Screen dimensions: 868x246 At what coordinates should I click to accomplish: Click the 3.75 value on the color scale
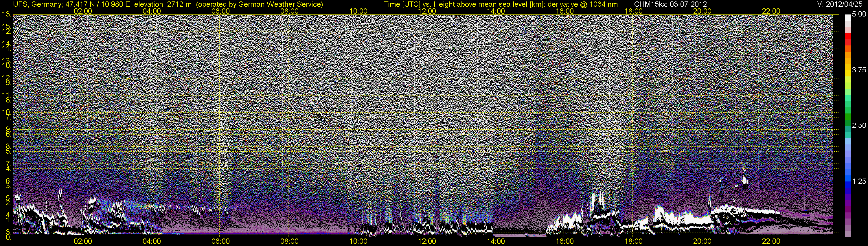point(859,70)
